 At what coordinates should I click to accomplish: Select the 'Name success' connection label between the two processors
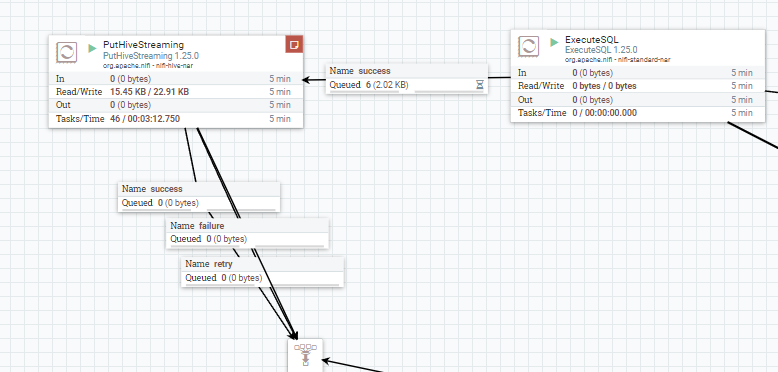click(360, 71)
